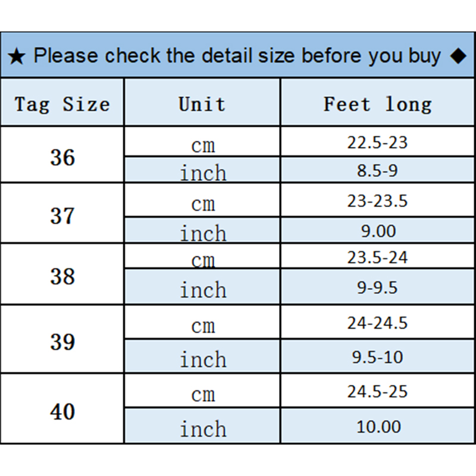476x476 pixels.
Task: Click the tag size 36 cell
Action: 62,158
